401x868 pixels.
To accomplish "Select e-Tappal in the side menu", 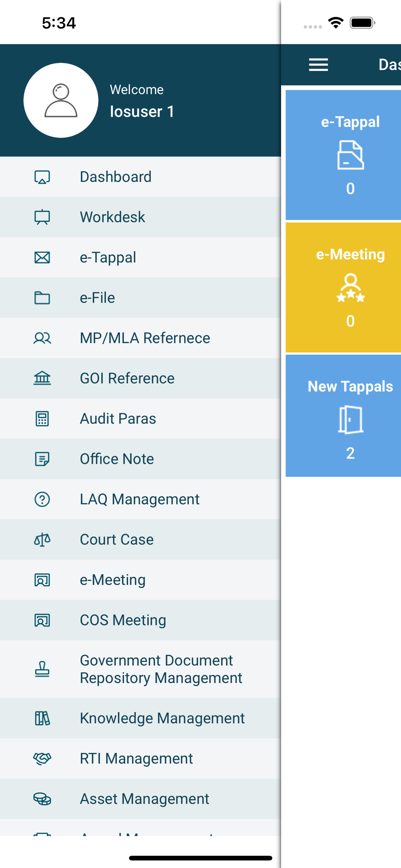I will [x=140, y=257].
